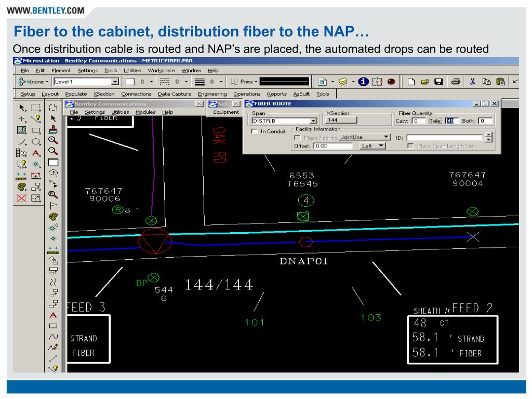Screen dimensions: 532x399
Task: Open the Data Capture menu
Action: (175, 94)
